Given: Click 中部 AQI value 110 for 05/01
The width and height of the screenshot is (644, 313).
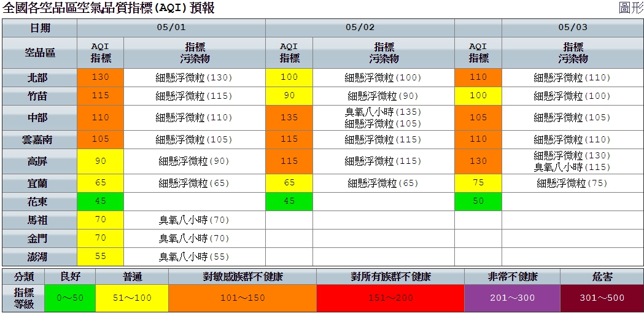Looking at the screenshot, I should (x=101, y=118).
